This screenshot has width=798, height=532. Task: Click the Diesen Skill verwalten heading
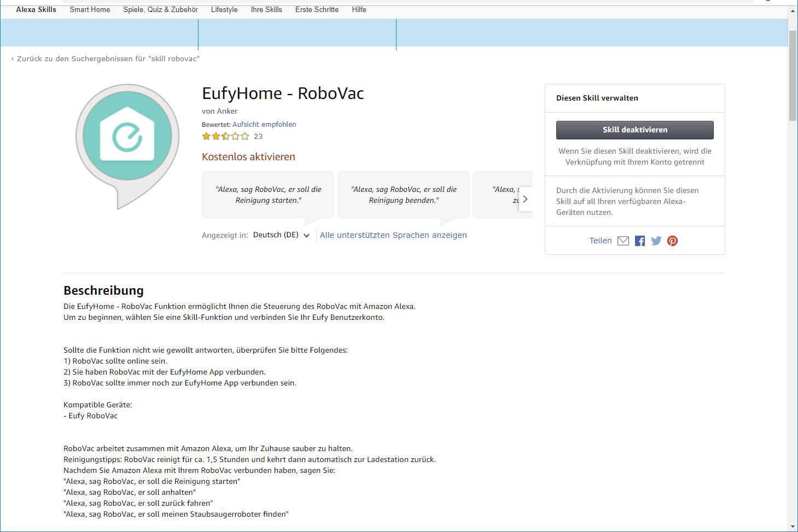coord(597,98)
